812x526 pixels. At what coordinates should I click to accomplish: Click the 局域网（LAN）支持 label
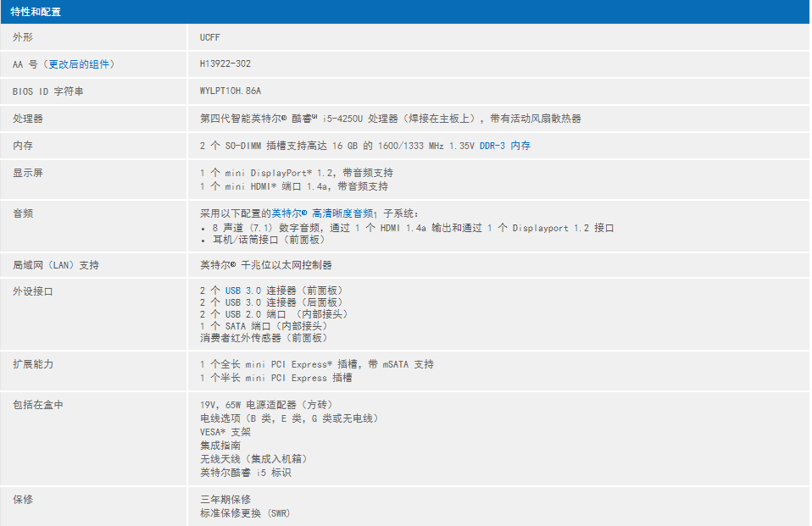point(56,265)
